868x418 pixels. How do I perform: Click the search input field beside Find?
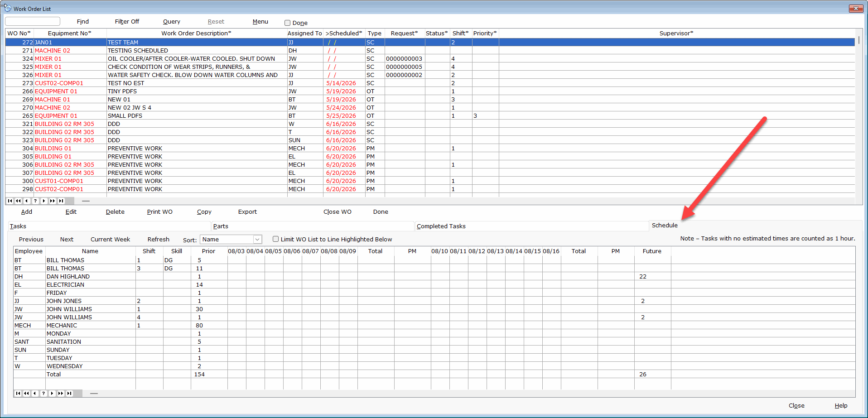click(33, 21)
